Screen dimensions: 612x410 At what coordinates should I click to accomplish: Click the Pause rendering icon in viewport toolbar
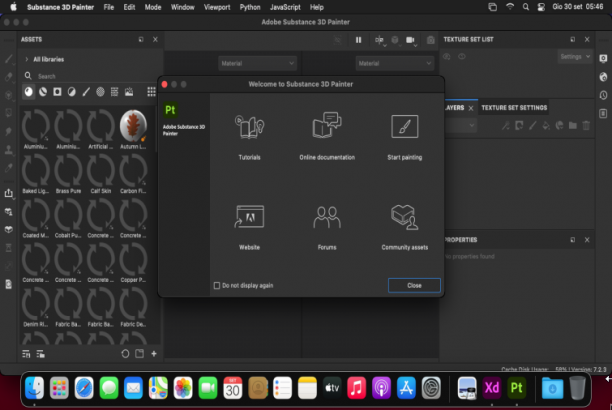[x=358, y=40]
